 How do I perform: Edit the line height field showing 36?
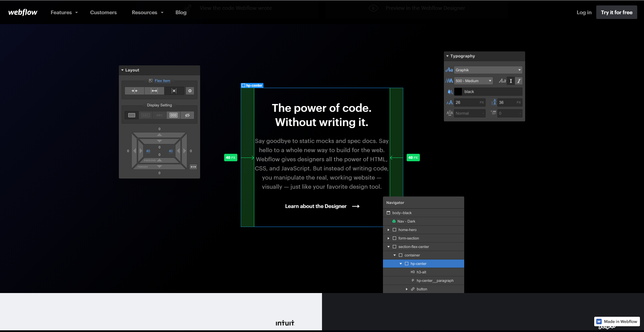click(x=510, y=102)
